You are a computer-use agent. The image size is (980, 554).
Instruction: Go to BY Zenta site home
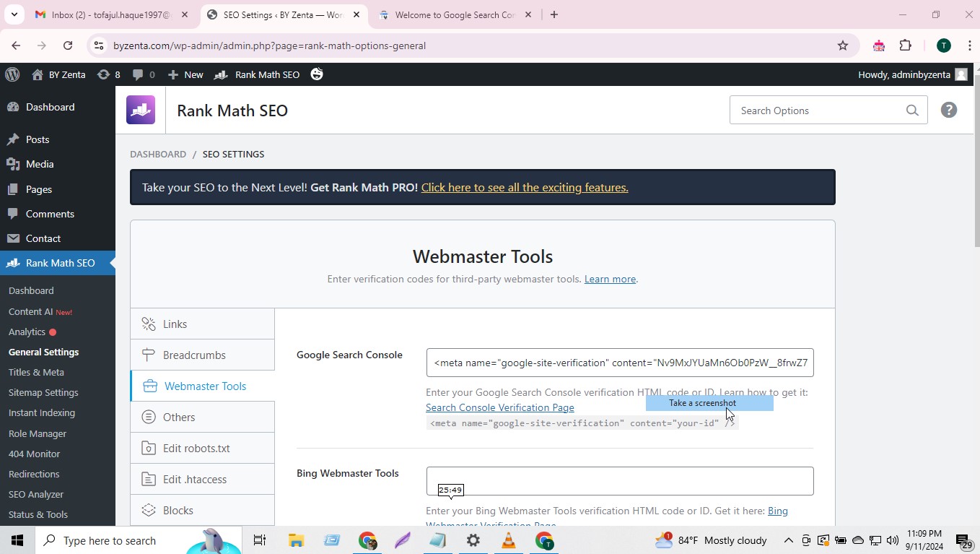59,74
